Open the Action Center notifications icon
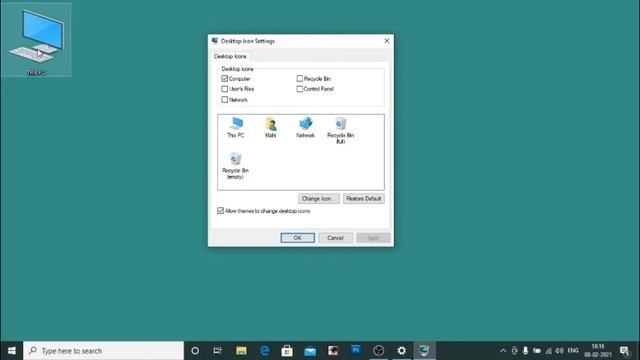The image size is (640, 360). pyautogui.click(x=625, y=351)
